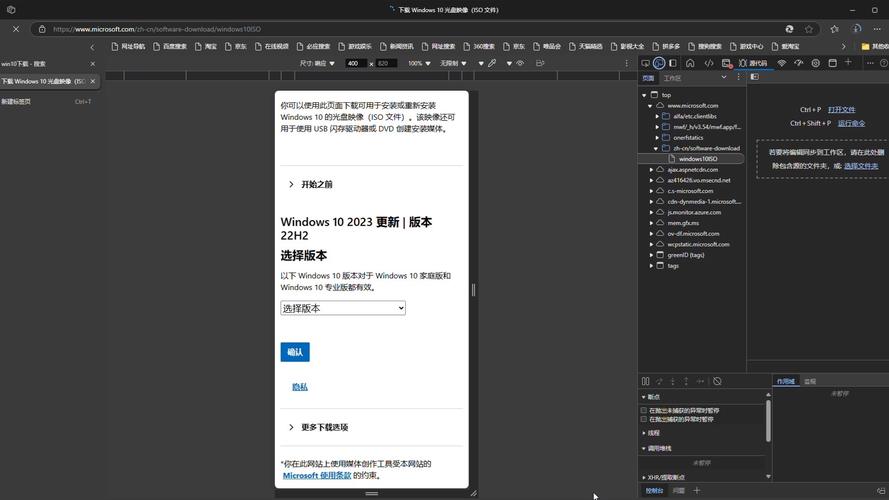Screen dimensions: 889x500
Task: Click the blue 确认 confirm button
Action: 295,352
